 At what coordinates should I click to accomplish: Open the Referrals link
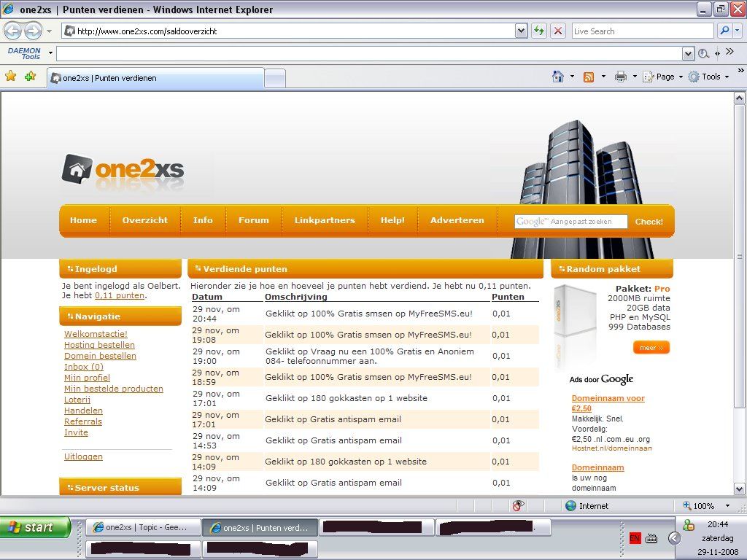click(83, 421)
